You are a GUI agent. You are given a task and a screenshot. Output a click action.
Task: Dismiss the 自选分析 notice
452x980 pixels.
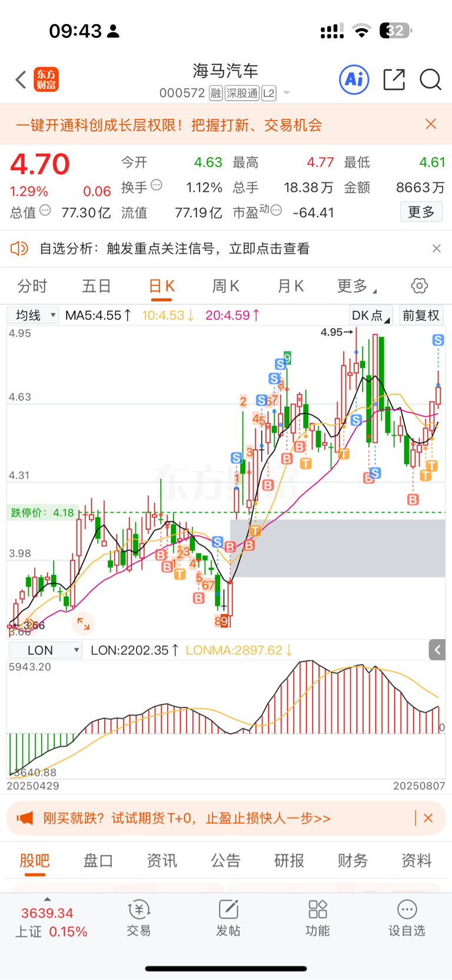click(x=436, y=248)
